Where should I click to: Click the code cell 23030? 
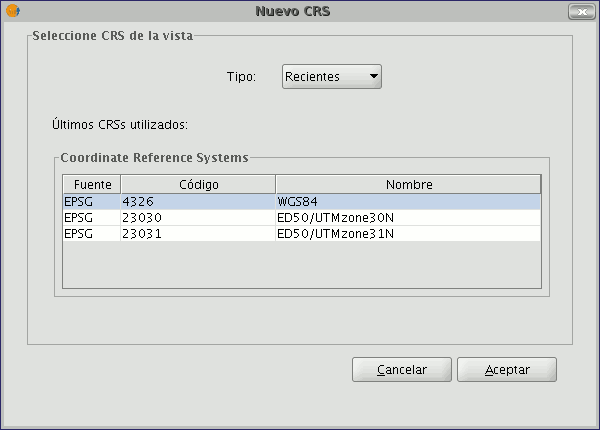pos(198,218)
